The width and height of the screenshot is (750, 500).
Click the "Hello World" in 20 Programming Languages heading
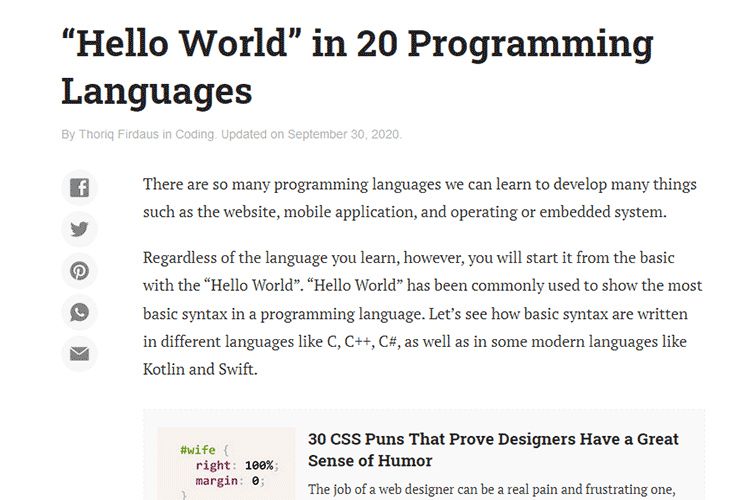click(356, 68)
